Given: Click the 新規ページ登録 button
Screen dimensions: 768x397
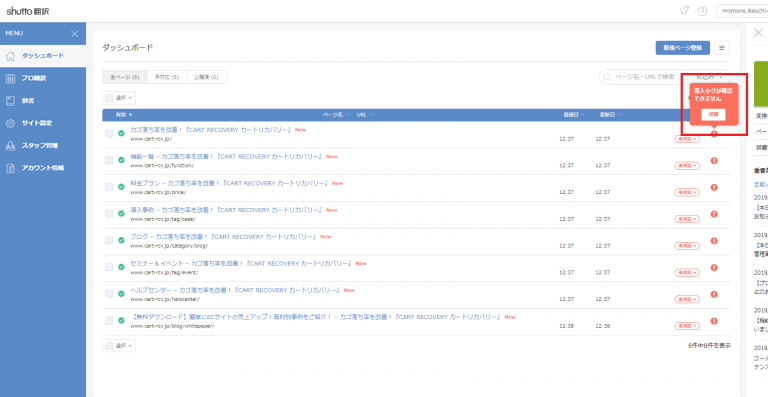Looking at the screenshot, I should tap(683, 48).
